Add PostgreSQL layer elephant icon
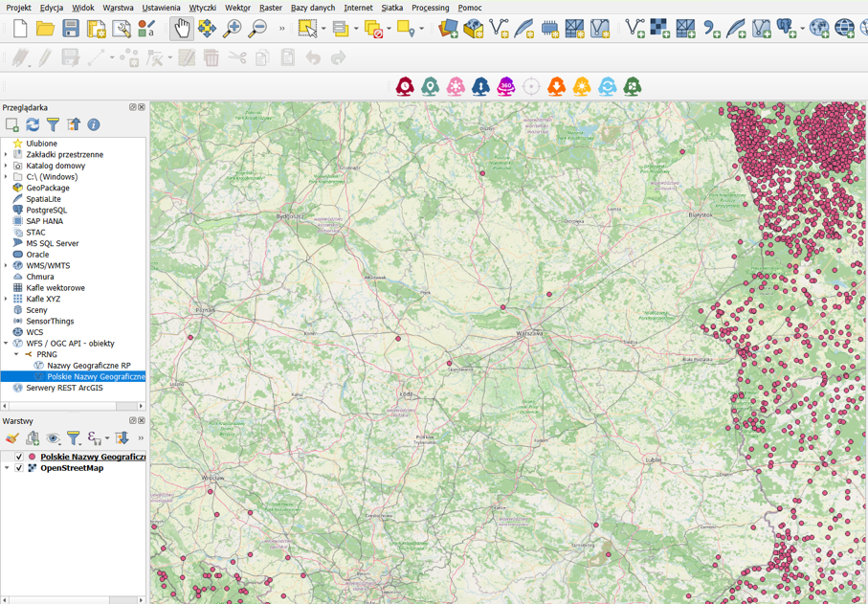 [786, 28]
